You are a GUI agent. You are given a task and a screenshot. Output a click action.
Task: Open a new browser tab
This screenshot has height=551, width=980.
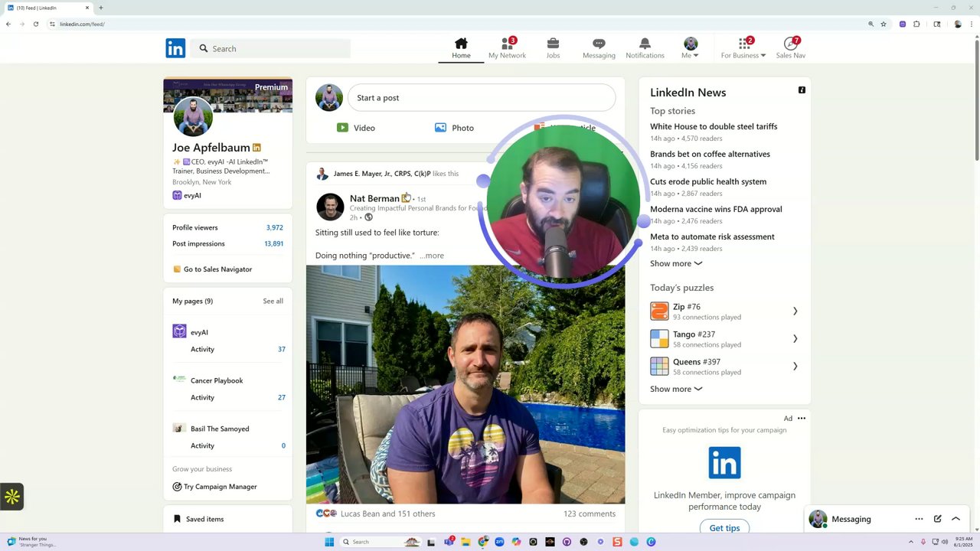point(100,8)
